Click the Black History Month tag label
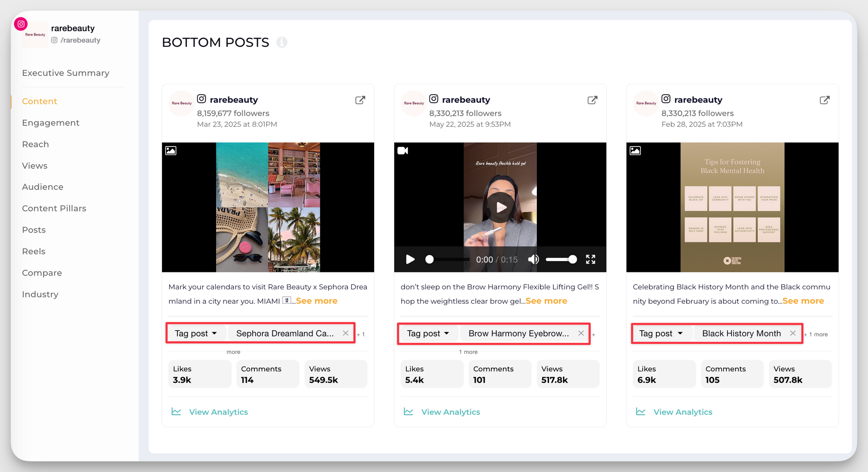This screenshot has width=868, height=472. [741, 333]
